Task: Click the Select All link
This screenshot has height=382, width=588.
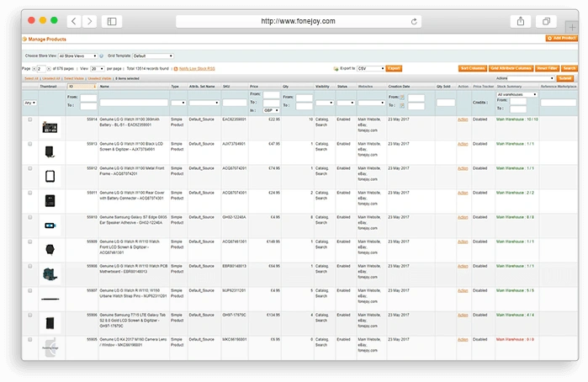Action: (31, 78)
